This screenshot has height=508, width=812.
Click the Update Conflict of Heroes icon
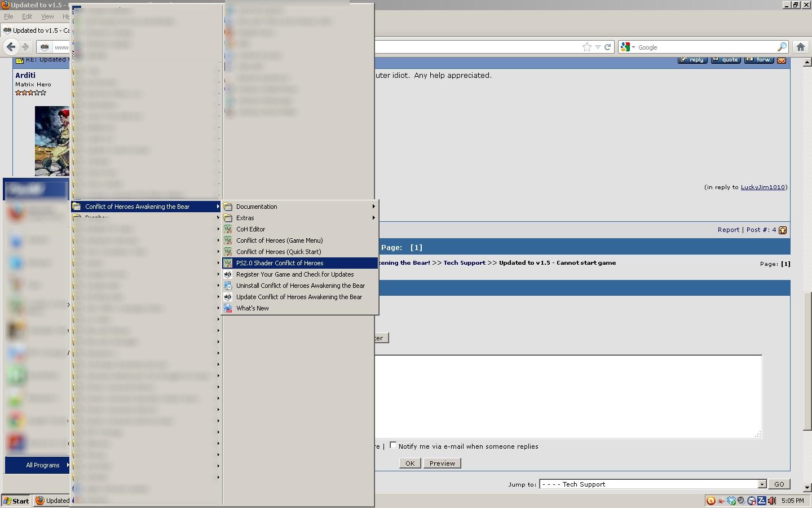tap(228, 297)
